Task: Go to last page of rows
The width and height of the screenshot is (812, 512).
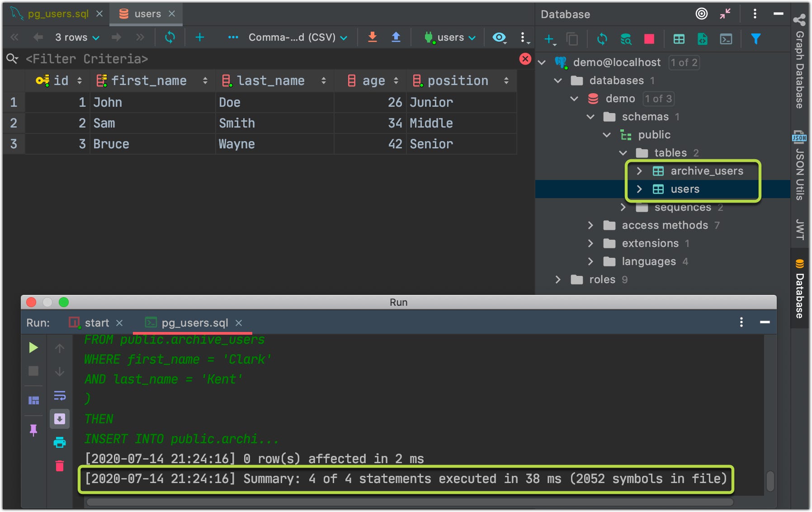Action: [x=140, y=37]
